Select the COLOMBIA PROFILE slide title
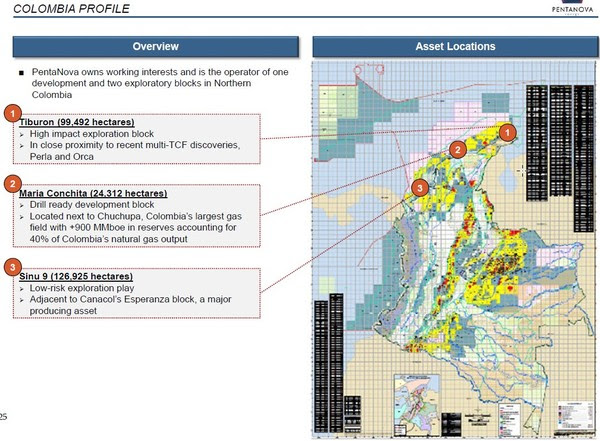600x441 pixels. pyautogui.click(x=72, y=8)
